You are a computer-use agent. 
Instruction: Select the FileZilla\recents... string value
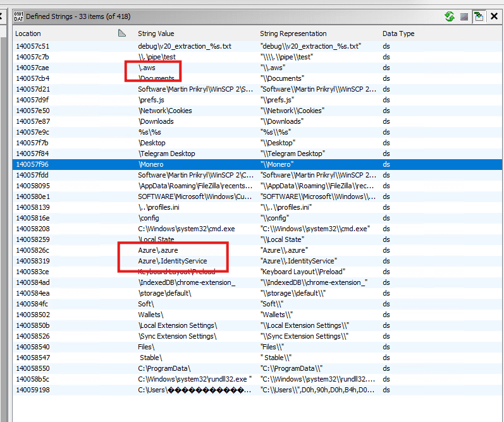195,186
